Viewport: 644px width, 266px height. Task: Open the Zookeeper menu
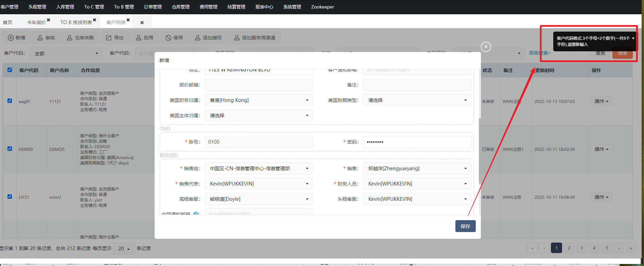323,7
